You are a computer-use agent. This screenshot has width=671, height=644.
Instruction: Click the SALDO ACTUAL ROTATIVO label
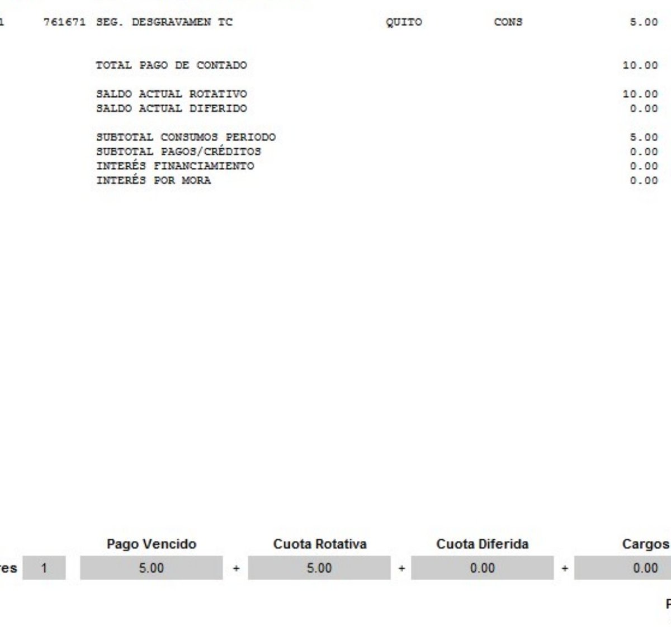tap(171, 94)
